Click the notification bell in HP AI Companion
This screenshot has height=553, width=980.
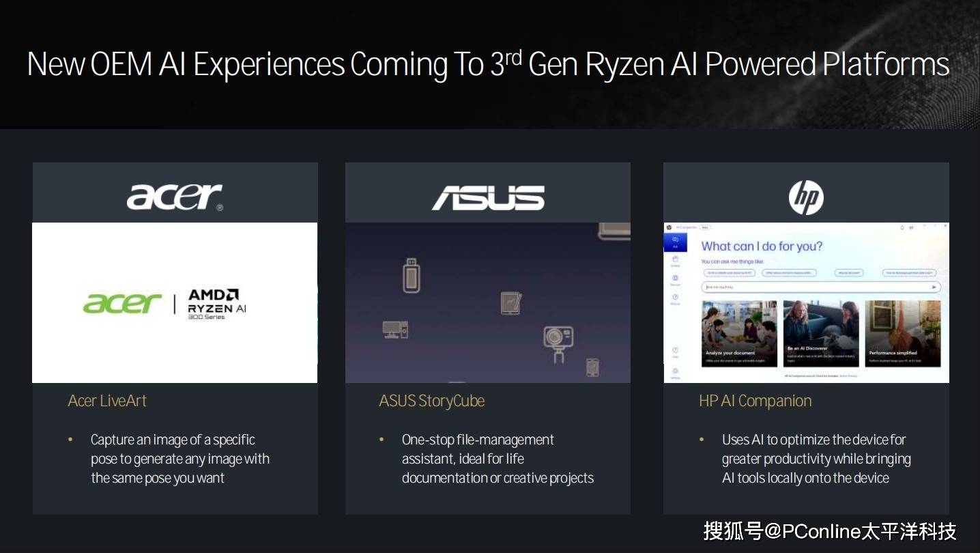coord(902,227)
